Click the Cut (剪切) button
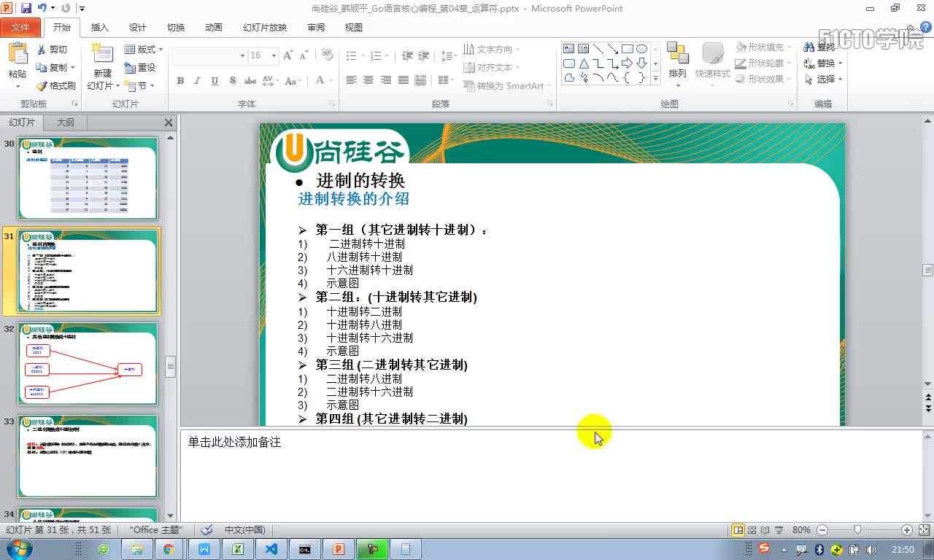The image size is (934, 560). click(x=52, y=50)
